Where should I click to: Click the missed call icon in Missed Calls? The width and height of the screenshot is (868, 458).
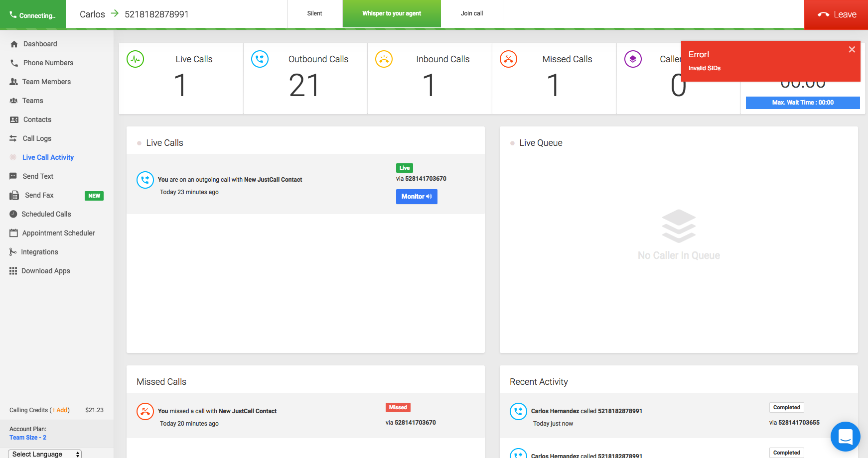(x=145, y=411)
